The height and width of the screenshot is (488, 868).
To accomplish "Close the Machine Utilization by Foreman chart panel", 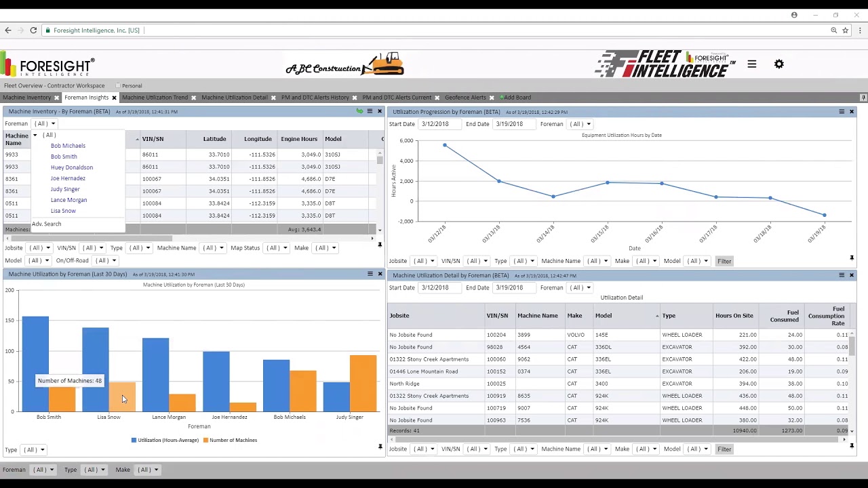I will click(380, 274).
